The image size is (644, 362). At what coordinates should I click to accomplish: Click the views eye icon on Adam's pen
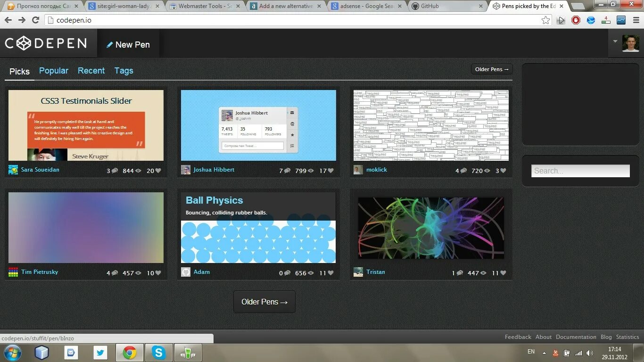click(x=311, y=273)
